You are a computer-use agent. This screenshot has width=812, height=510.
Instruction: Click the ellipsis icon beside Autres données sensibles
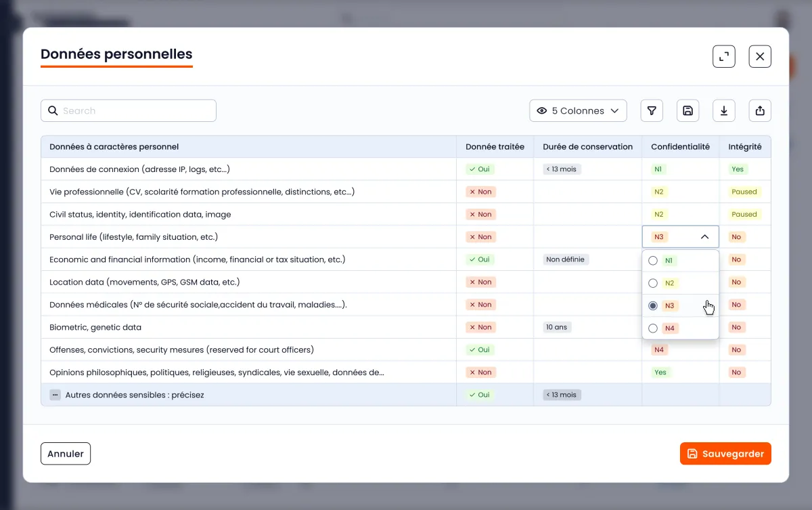55,395
